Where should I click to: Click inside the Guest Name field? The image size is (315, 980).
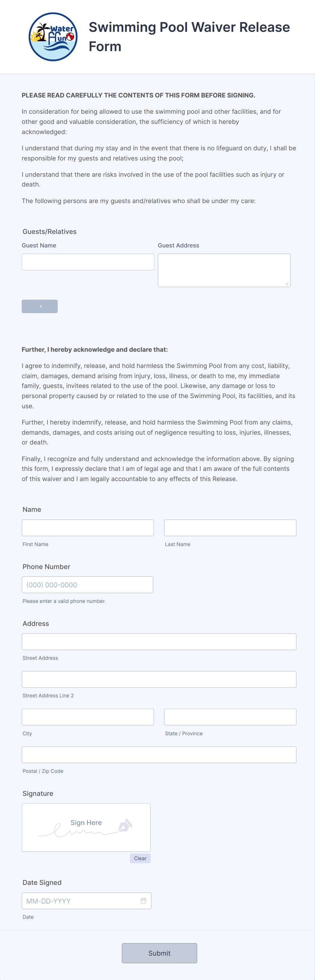click(88, 262)
